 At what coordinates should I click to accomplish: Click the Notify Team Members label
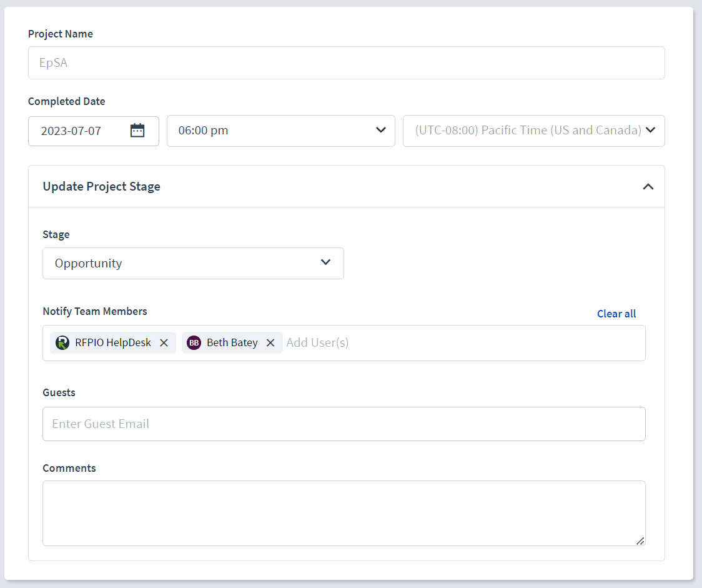click(x=95, y=311)
